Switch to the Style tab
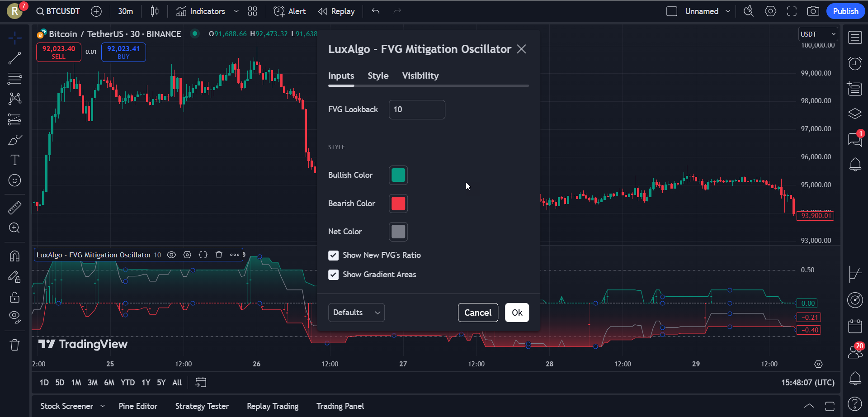This screenshot has width=868, height=417. pos(378,76)
